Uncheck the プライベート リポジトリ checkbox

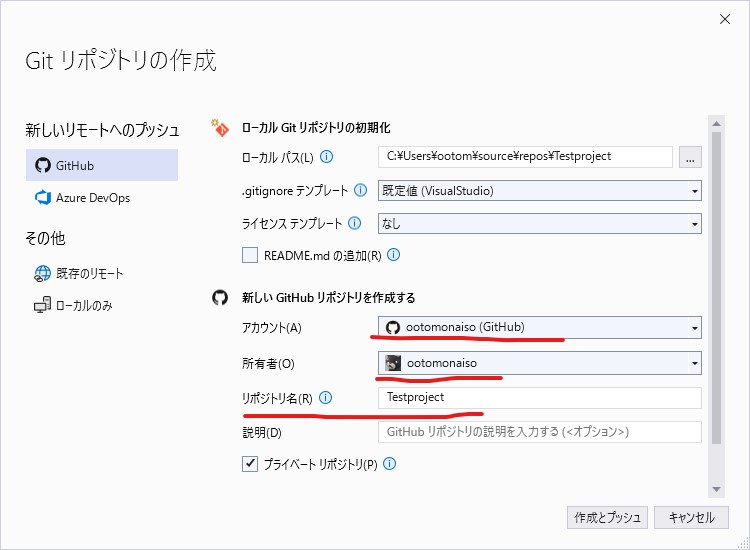250,464
